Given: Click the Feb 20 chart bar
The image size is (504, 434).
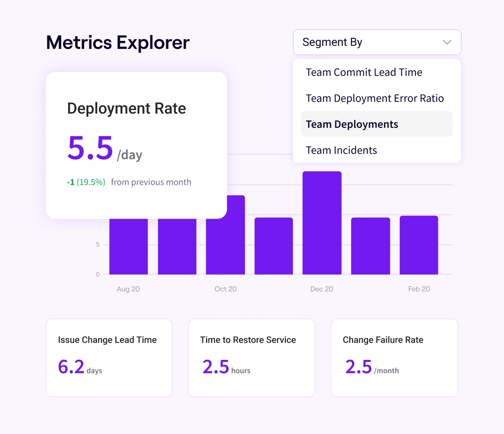Looking at the screenshot, I should [x=418, y=245].
